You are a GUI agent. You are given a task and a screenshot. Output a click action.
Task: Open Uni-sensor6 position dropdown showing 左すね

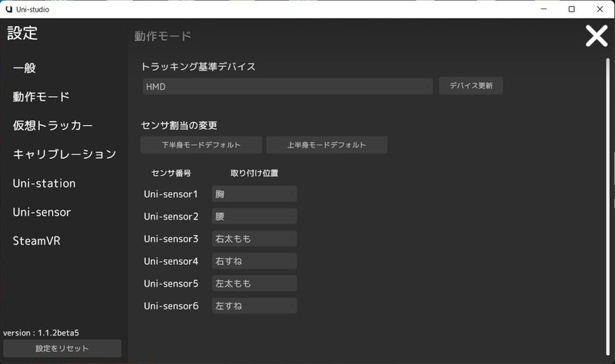tap(254, 306)
